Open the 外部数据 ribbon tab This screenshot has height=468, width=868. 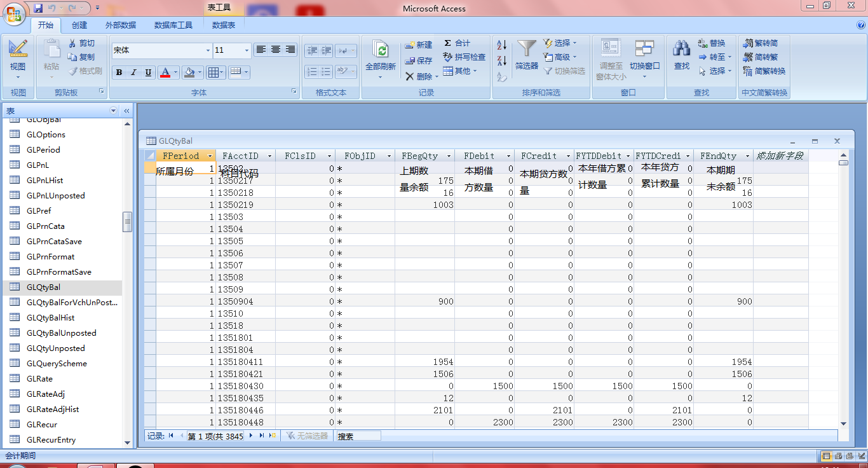click(x=121, y=25)
